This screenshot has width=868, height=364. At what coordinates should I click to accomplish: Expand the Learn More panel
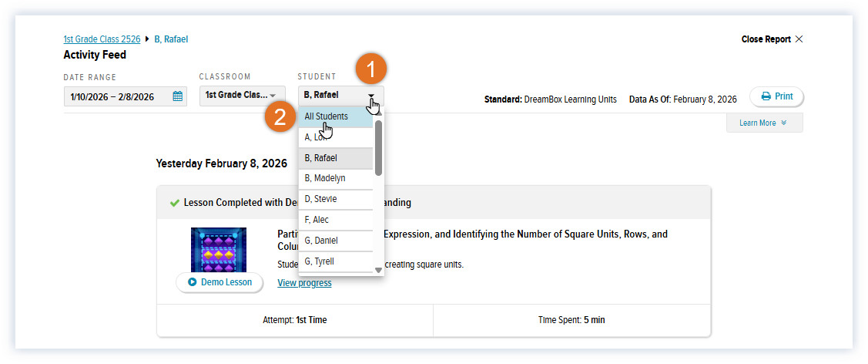click(764, 123)
